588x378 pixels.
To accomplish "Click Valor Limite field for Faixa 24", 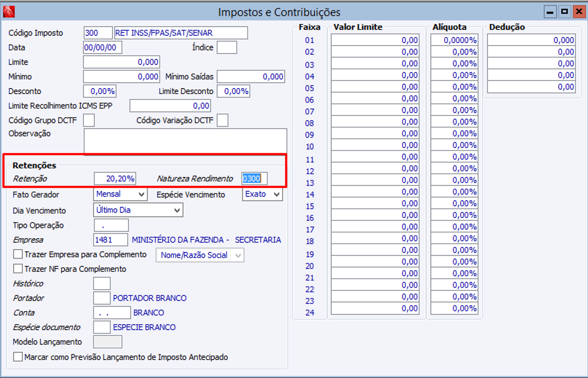I will point(375,308).
